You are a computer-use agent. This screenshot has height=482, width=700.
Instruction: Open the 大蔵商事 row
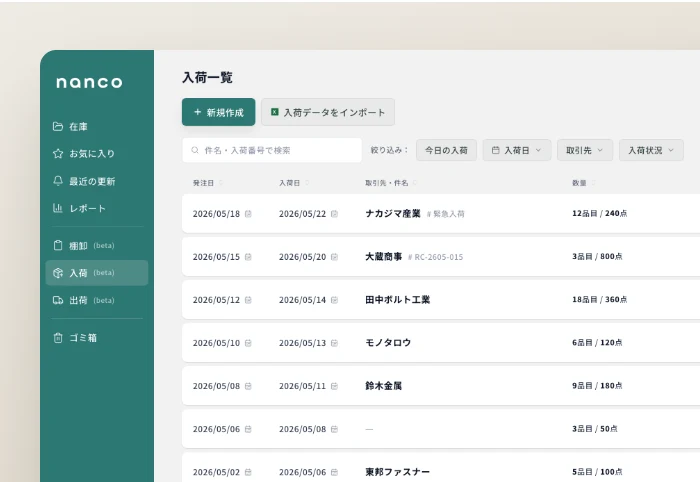(x=441, y=257)
